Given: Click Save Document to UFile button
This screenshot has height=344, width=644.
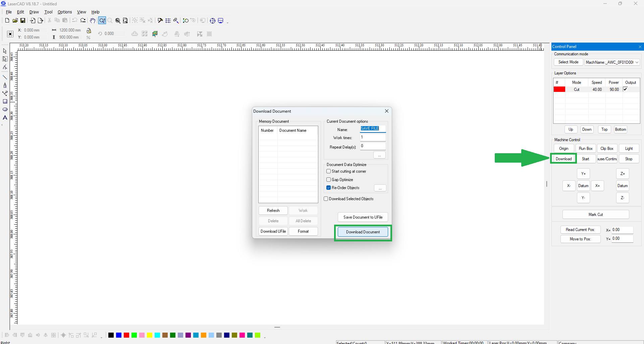Looking at the screenshot, I should pyautogui.click(x=363, y=217).
